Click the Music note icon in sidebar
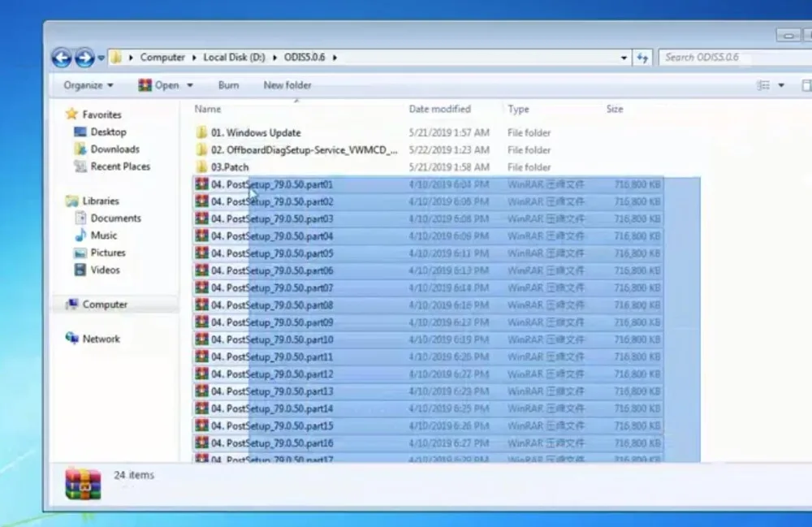 [x=80, y=235]
